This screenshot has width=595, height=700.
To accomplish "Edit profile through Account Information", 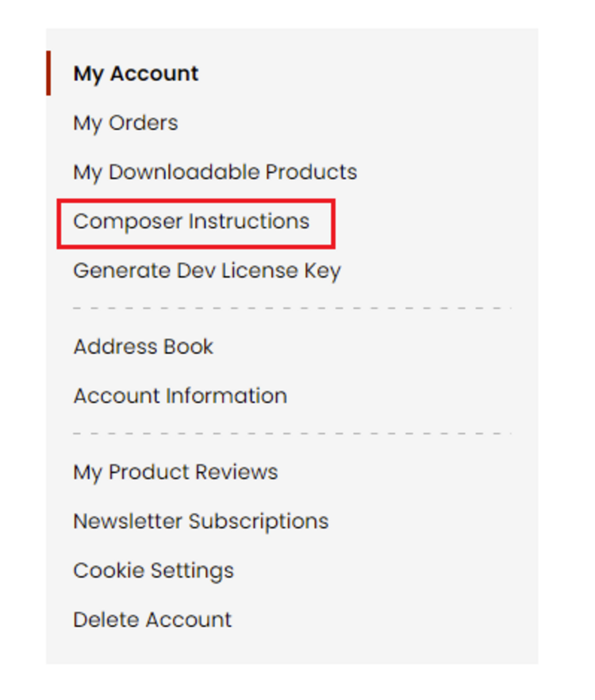I will click(x=180, y=396).
